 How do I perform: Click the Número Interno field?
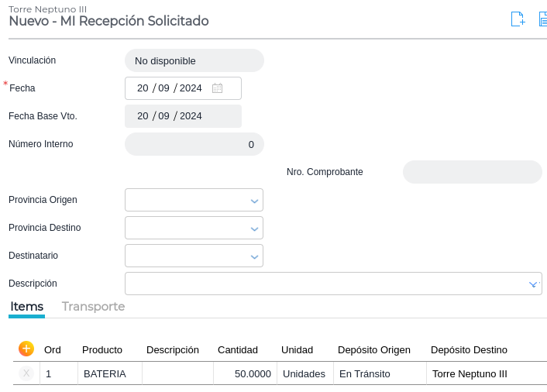[x=194, y=144]
